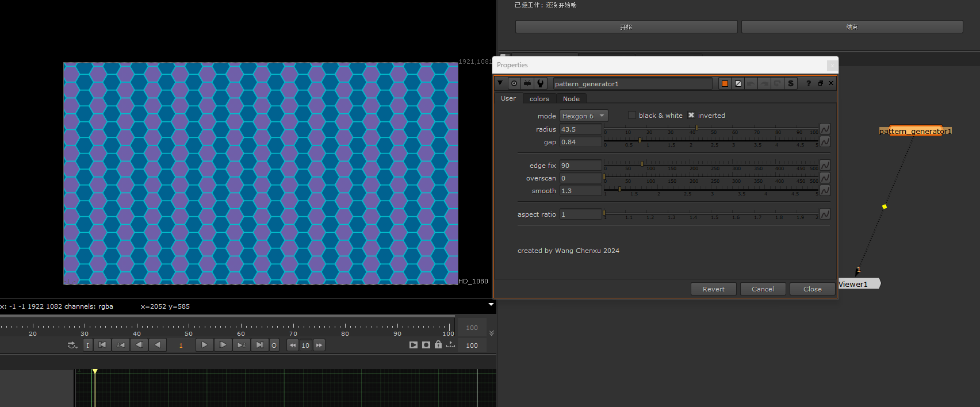Screen dimensions: 980x407
Task: Switch to the colors tab
Action: tap(539, 99)
